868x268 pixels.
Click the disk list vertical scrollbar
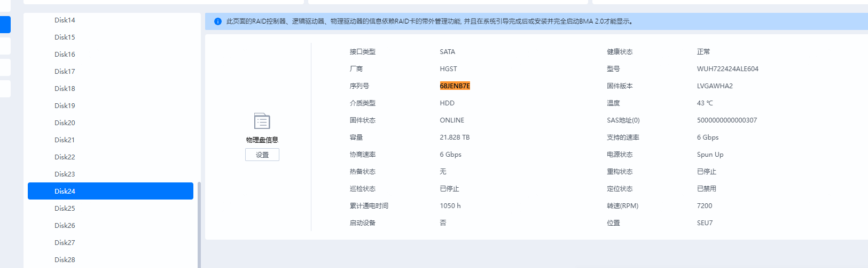click(199, 225)
